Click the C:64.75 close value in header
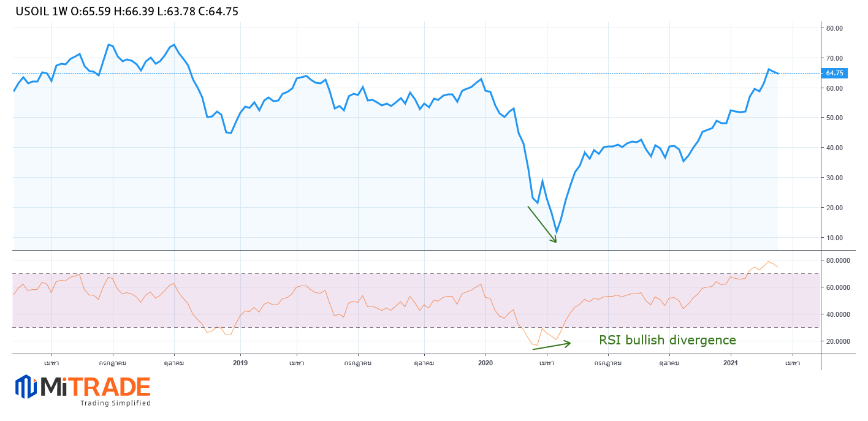 218,11
